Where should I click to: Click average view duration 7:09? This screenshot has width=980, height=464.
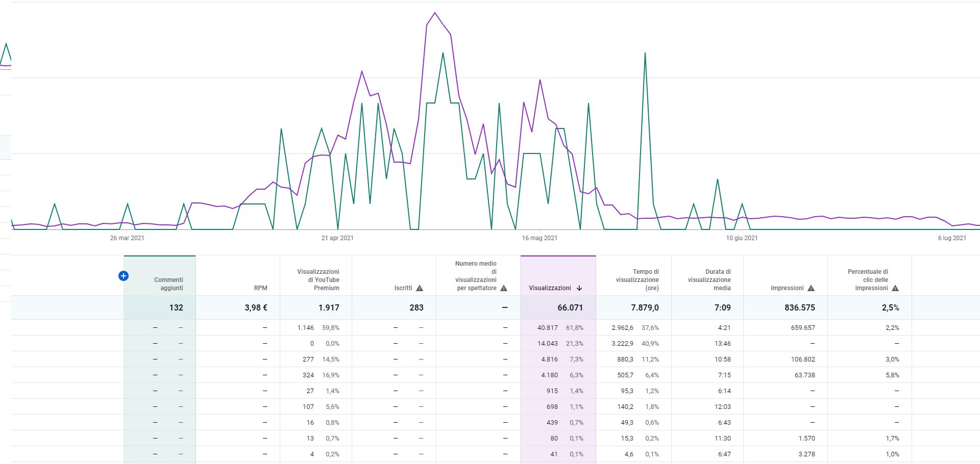click(723, 307)
